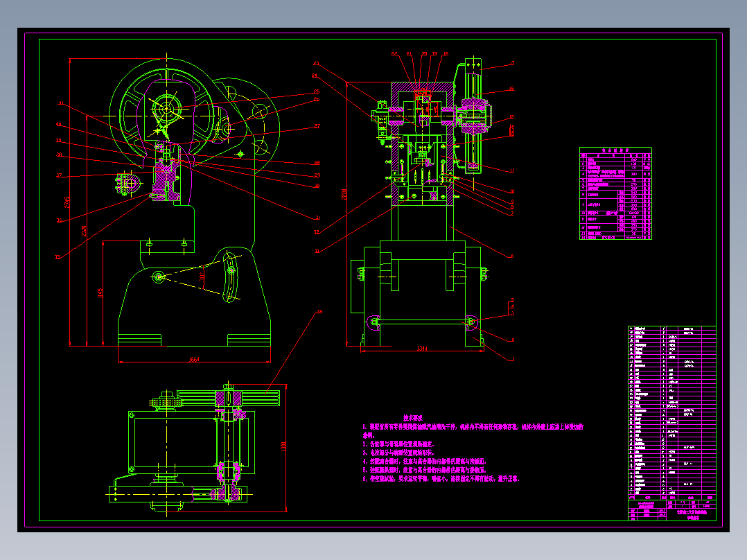Select the 1664 base width dimension

pyautogui.click(x=194, y=359)
